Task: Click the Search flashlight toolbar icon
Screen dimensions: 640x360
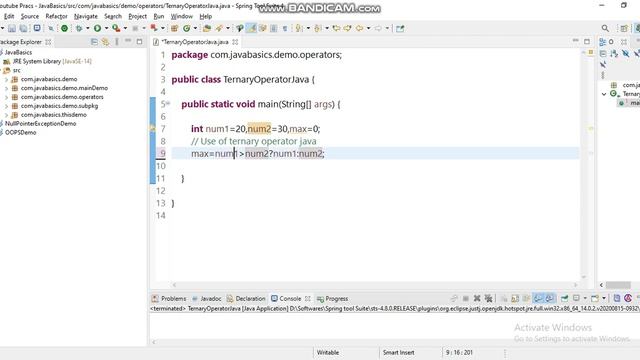Action: 219,28
